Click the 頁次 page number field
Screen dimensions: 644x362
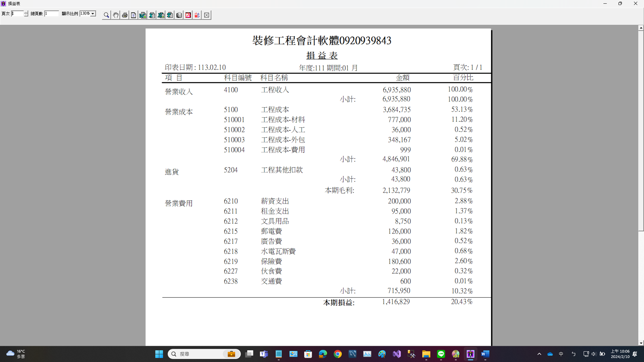pyautogui.click(x=17, y=14)
